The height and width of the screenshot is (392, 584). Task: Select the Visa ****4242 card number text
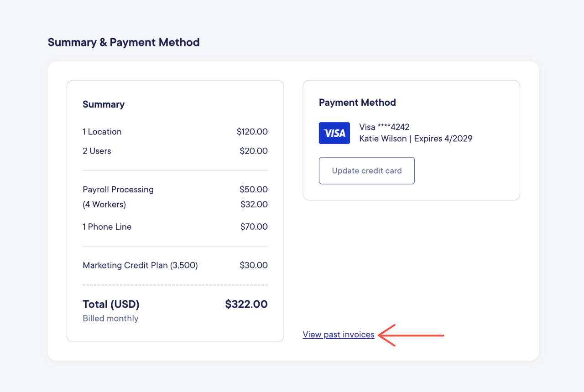(x=385, y=127)
